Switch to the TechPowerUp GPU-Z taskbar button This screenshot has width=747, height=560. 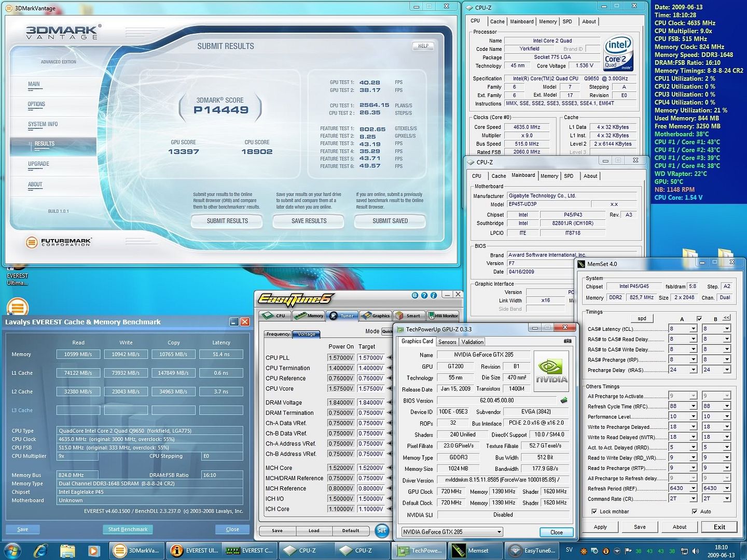(419, 551)
